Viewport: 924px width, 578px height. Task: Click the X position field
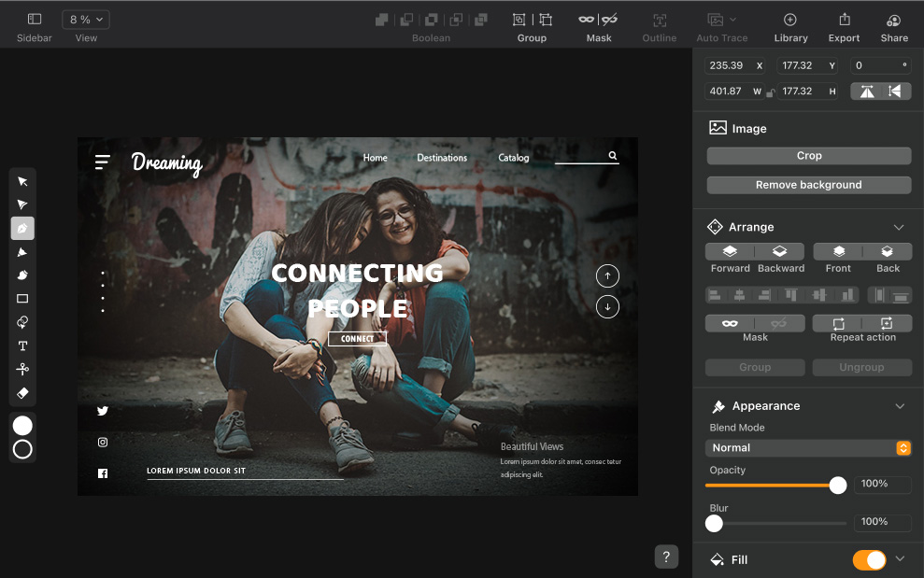735,65
